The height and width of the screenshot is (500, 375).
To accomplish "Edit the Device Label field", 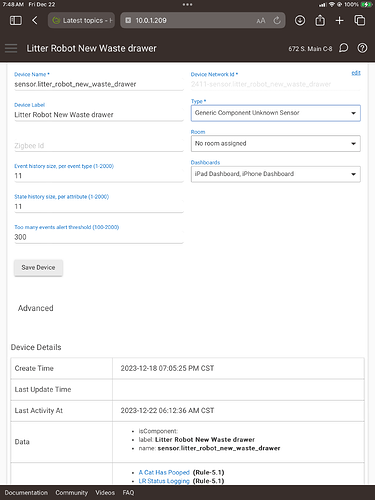I will 99,115.
